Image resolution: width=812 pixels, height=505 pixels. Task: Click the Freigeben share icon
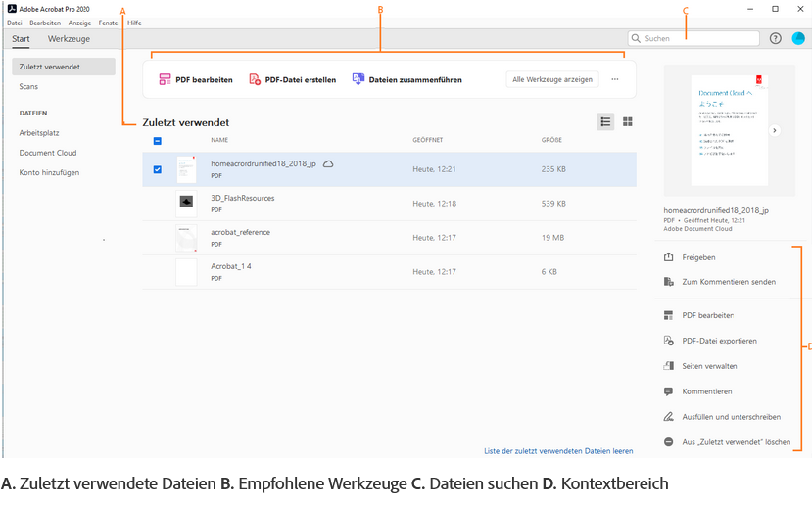(669, 257)
